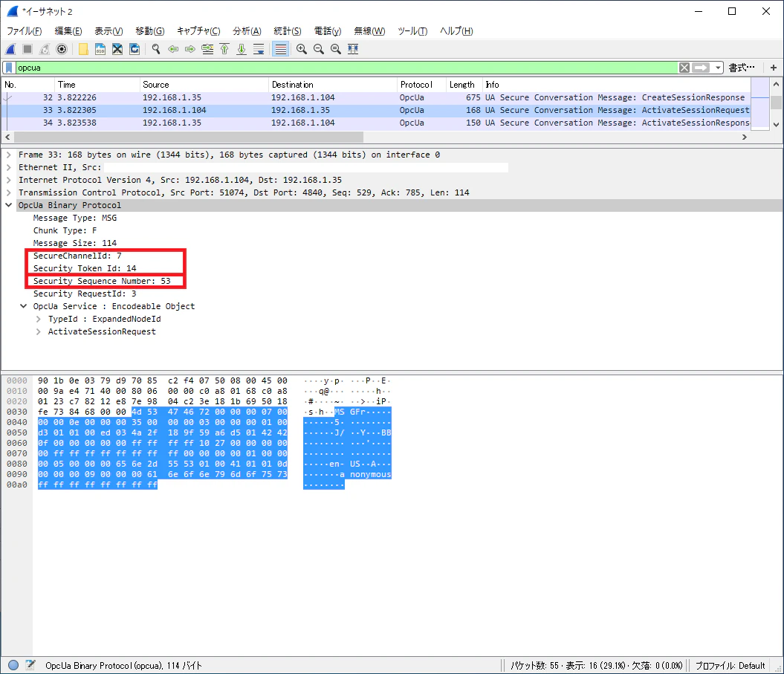Jump to the first packet

click(224, 49)
